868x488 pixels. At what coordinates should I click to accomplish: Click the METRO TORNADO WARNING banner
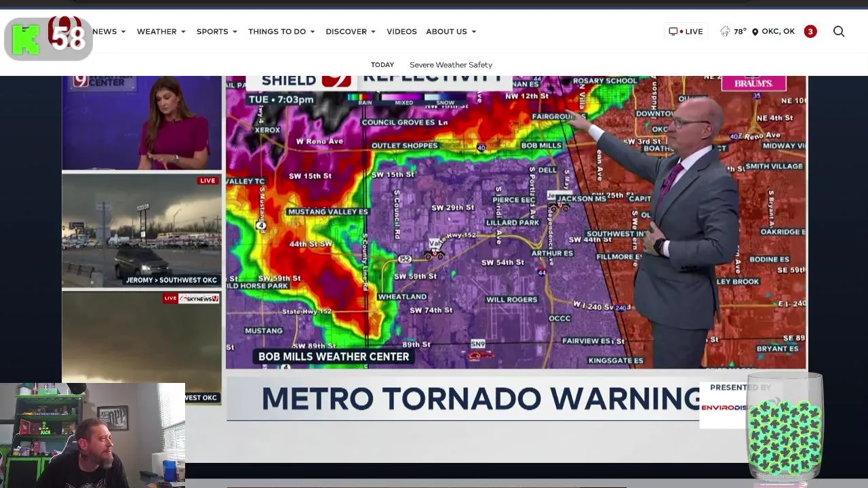click(x=481, y=399)
